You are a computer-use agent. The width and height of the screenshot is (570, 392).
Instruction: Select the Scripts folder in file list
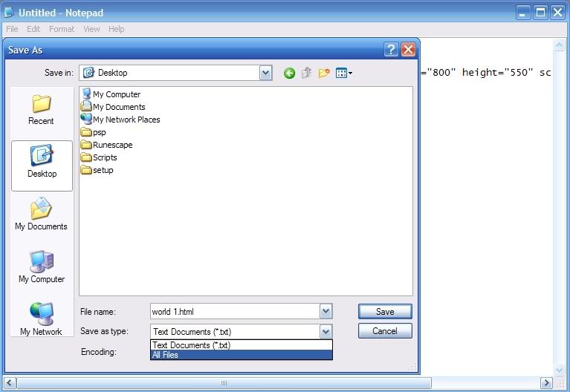pos(104,157)
